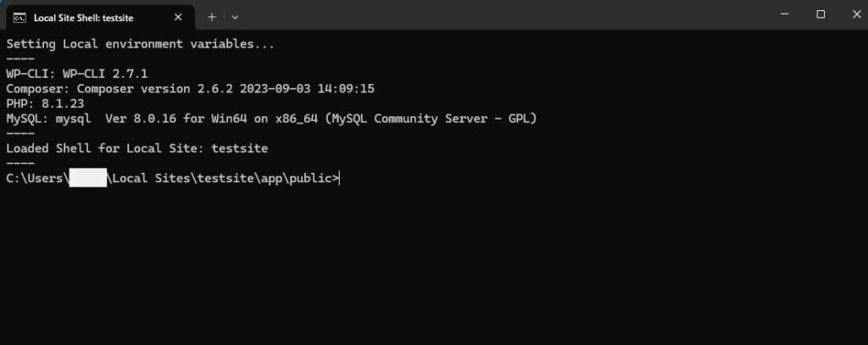Click the PHP: 8.1.23 line

click(x=45, y=103)
